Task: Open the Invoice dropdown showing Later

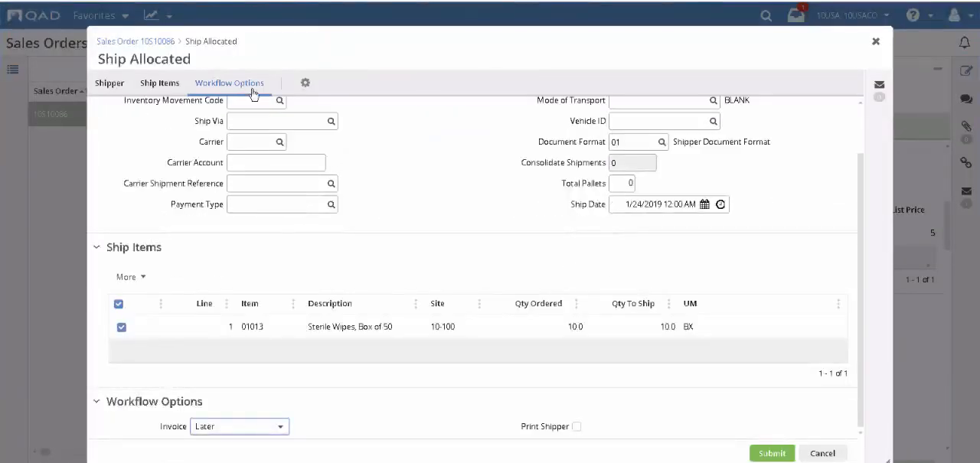Action: pos(240,426)
